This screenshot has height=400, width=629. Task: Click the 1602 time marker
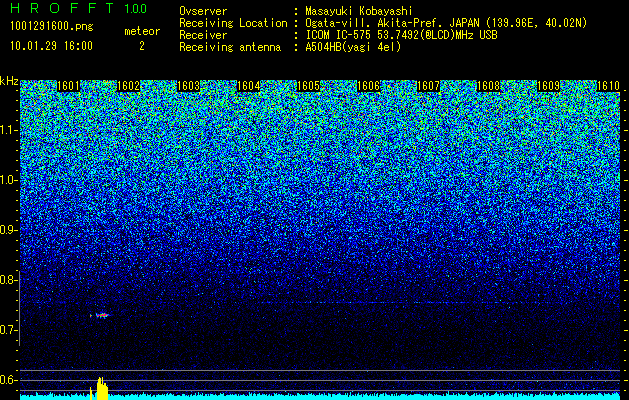128,86
